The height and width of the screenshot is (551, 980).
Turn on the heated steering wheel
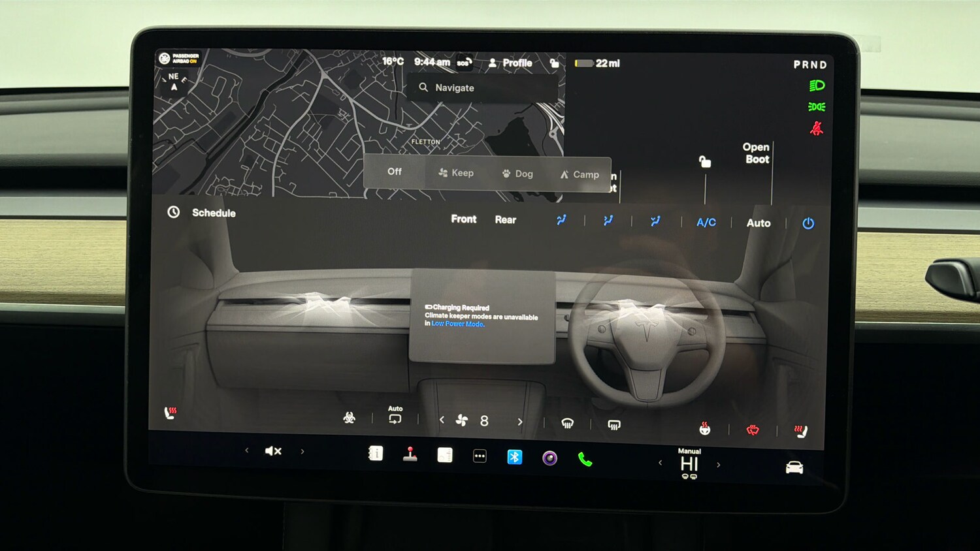click(x=704, y=429)
